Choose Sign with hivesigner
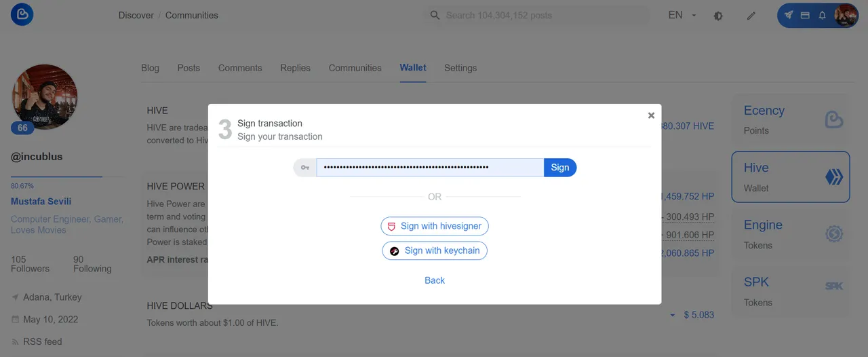This screenshot has width=868, height=357. click(435, 226)
